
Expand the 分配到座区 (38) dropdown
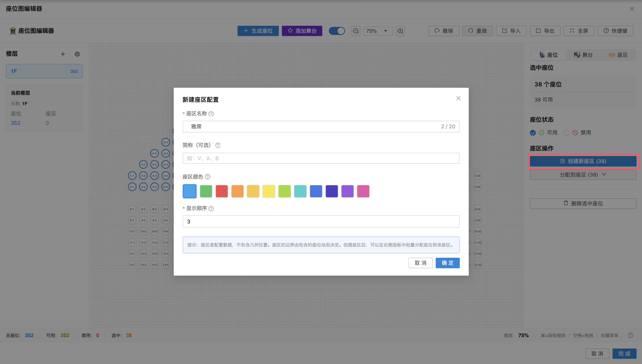click(583, 175)
